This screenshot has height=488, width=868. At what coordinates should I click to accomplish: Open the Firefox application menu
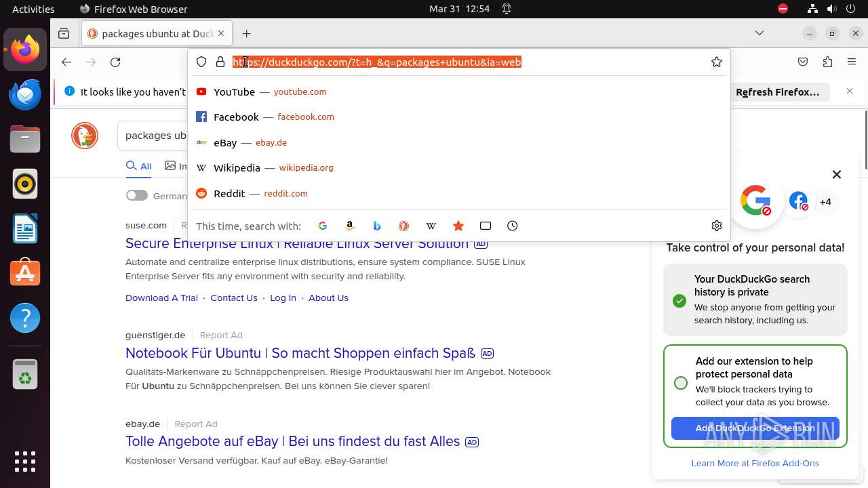click(x=852, y=62)
